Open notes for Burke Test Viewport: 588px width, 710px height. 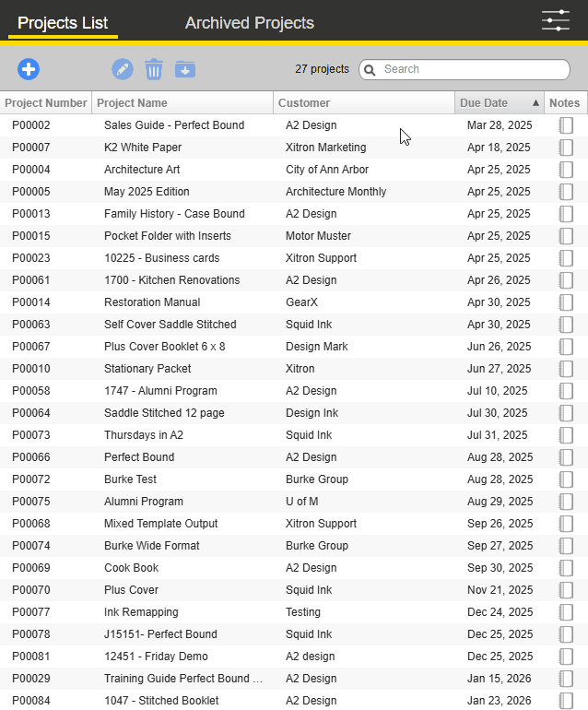(566, 479)
